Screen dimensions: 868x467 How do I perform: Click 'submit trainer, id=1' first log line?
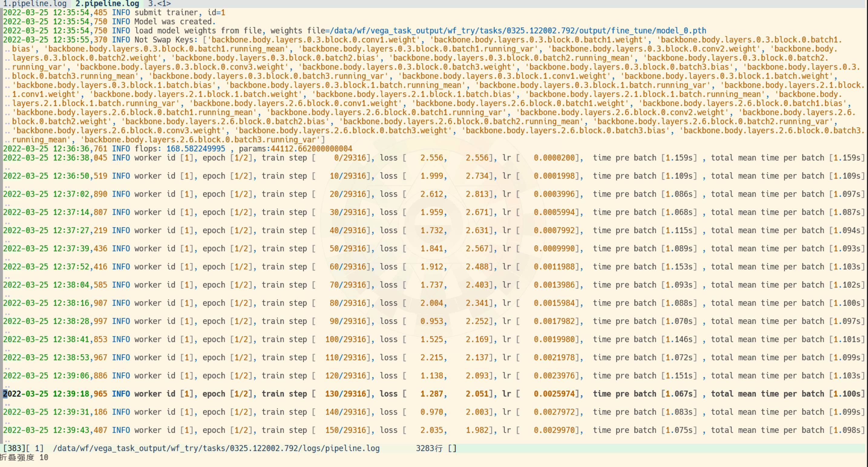(180, 12)
